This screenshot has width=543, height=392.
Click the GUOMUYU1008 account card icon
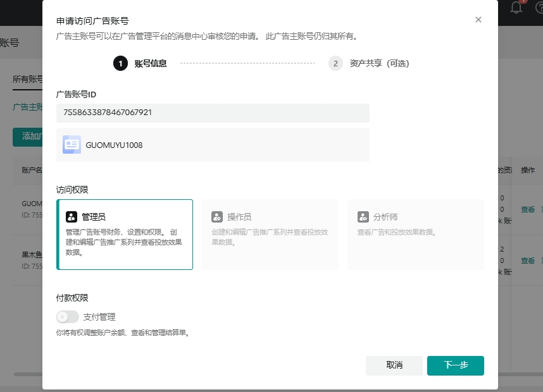(72, 145)
